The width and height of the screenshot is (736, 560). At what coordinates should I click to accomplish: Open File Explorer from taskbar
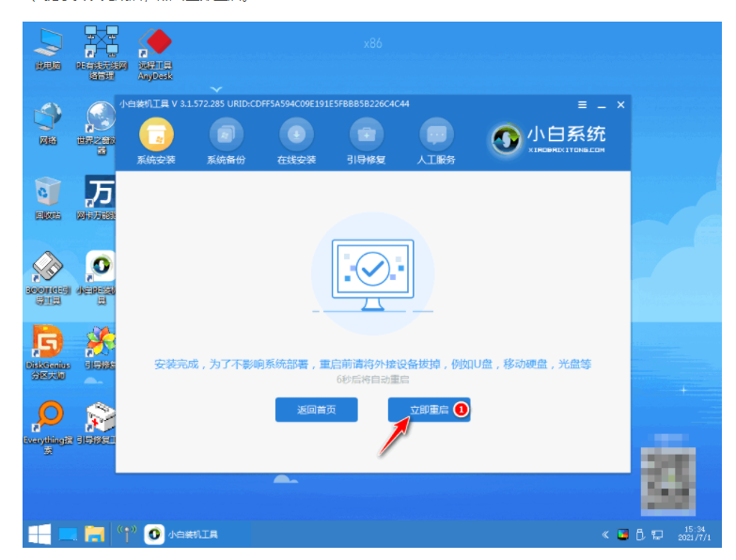click(95, 535)
